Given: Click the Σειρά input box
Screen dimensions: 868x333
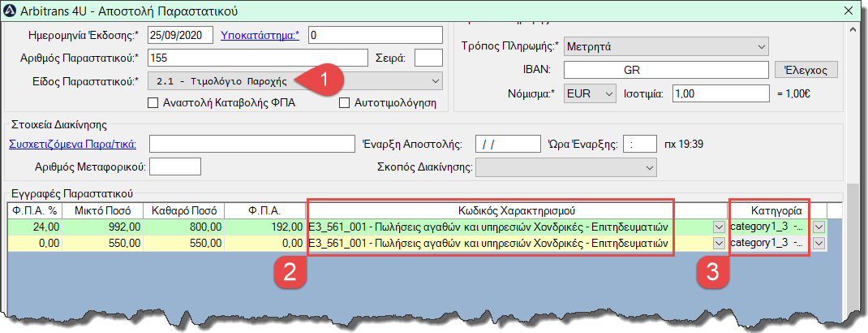Looking at the screenshot, I should point(428,58).
